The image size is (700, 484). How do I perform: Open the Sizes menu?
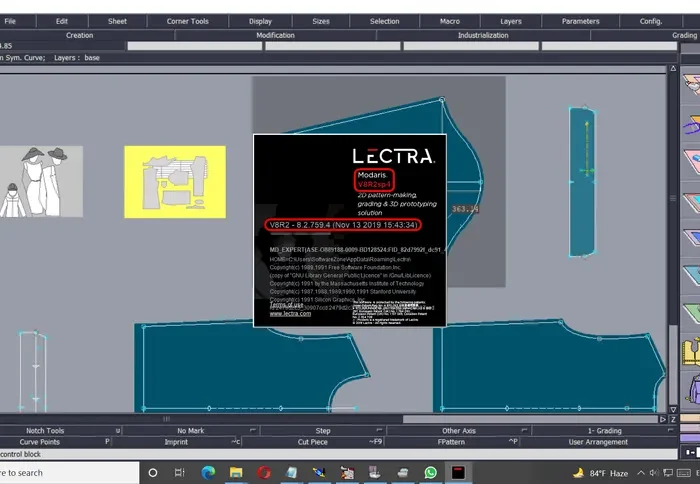pyautogui.click(x=321, y=21)
